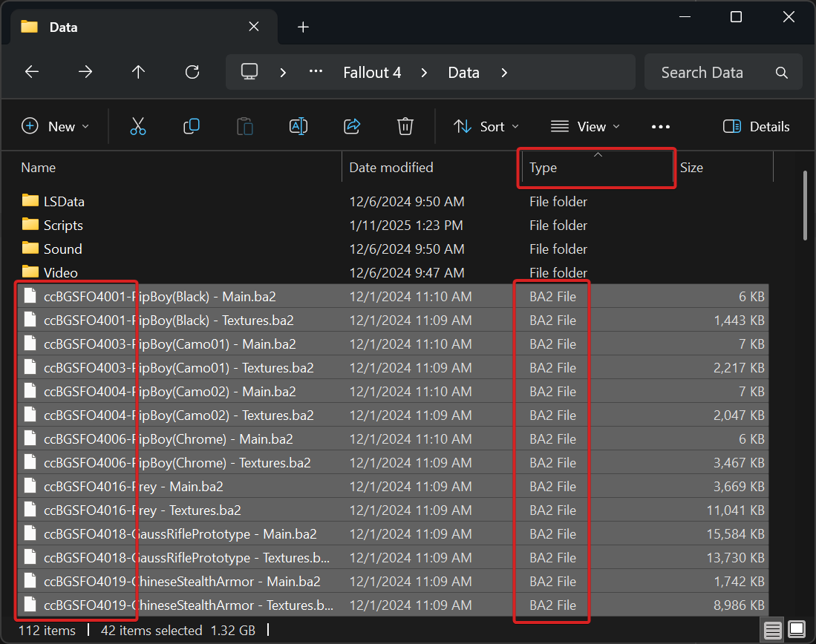
Task: Switch to large thumbnails view icon
Action: 797,629
